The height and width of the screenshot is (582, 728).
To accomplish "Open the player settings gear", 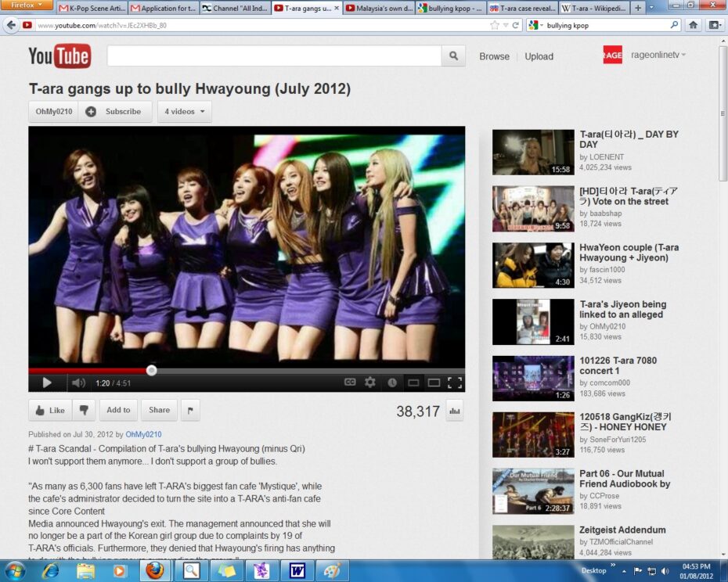I will click(370, 383).
